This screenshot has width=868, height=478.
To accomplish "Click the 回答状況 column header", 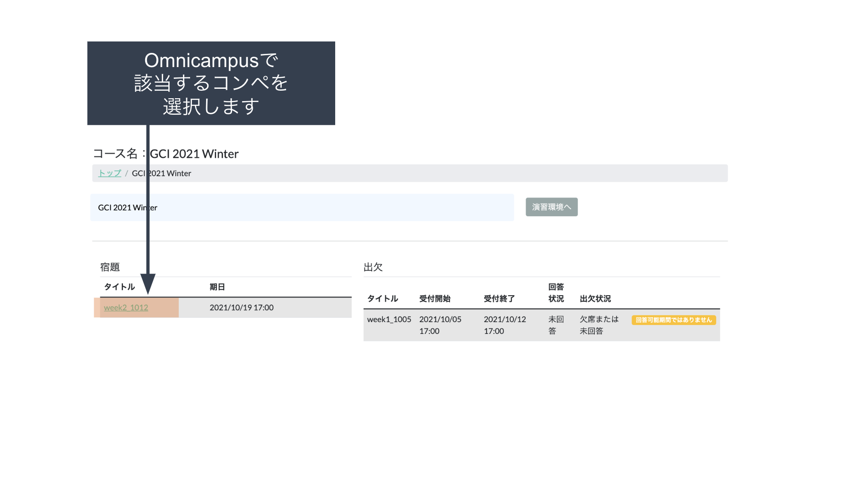I will click(x=556, y=293).
